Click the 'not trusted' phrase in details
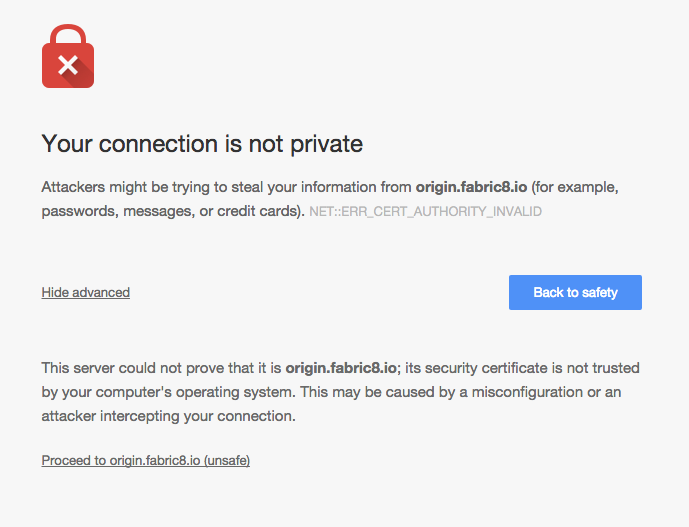 (x=600, y=368)
